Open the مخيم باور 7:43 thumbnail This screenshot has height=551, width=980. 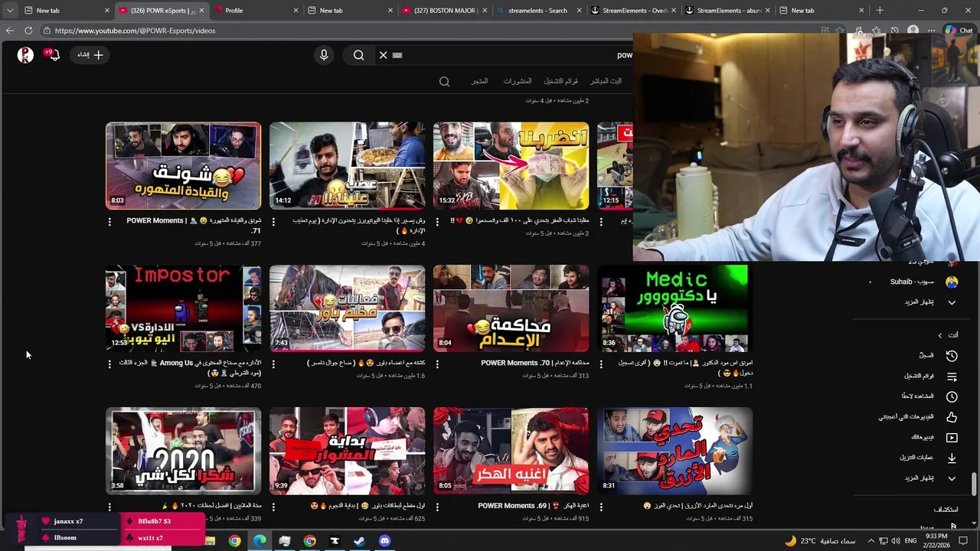click(347, 308)
